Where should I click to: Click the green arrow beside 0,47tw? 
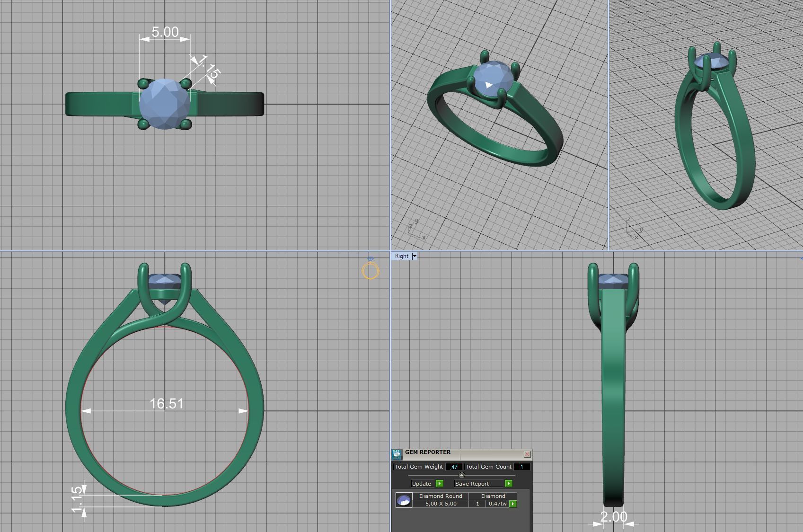[513, 504]
